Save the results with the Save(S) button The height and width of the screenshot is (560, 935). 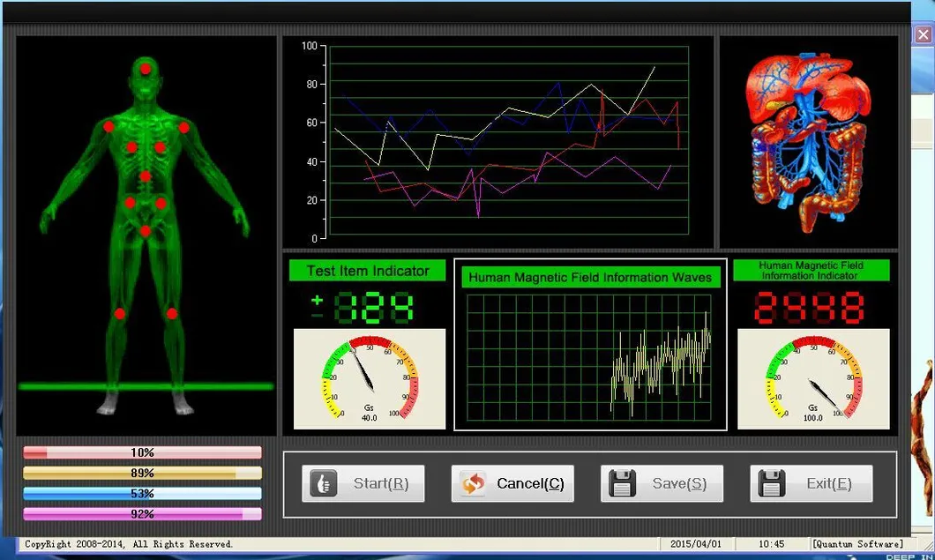point(662,483)
